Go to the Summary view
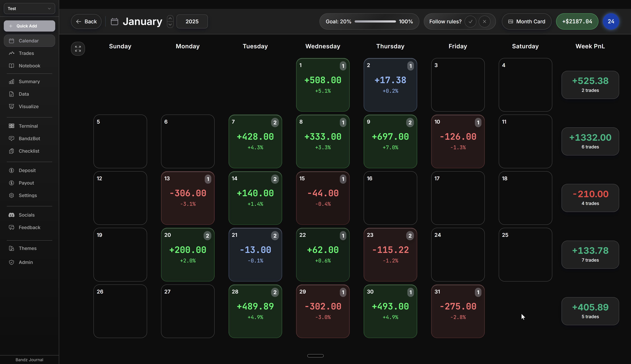631x364 pixels. click(29, 82)
